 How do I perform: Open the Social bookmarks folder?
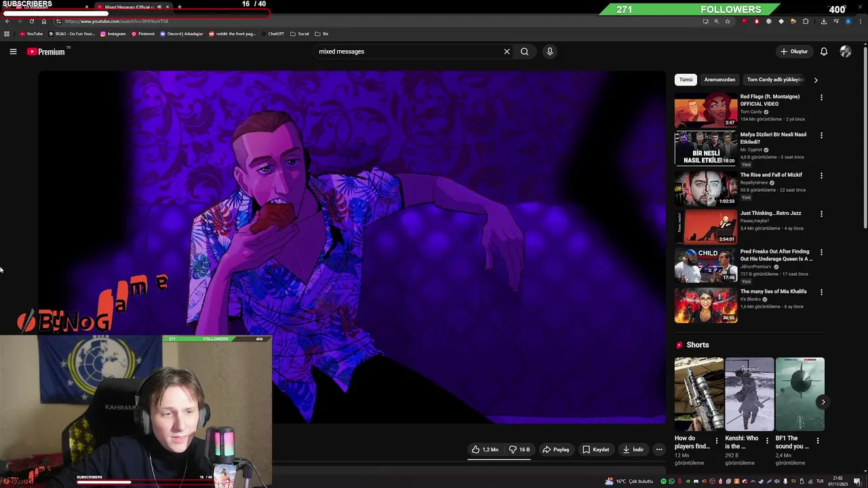point(299,34)
